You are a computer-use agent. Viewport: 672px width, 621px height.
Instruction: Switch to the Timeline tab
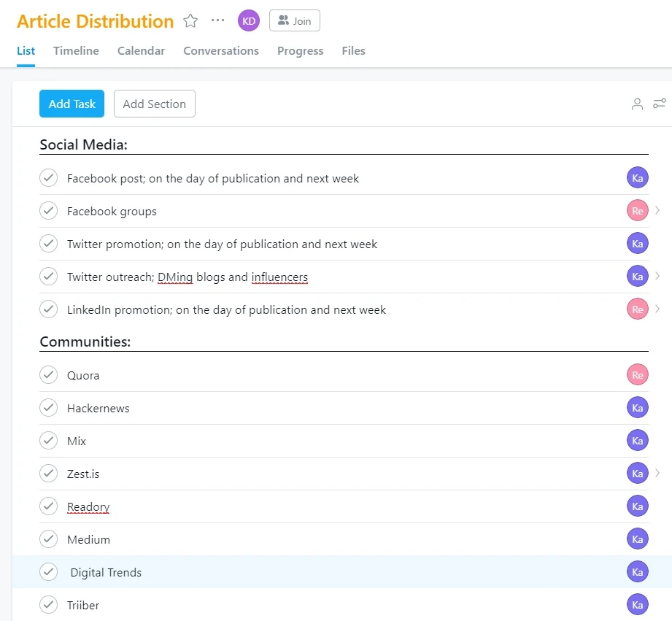point(76,51)
